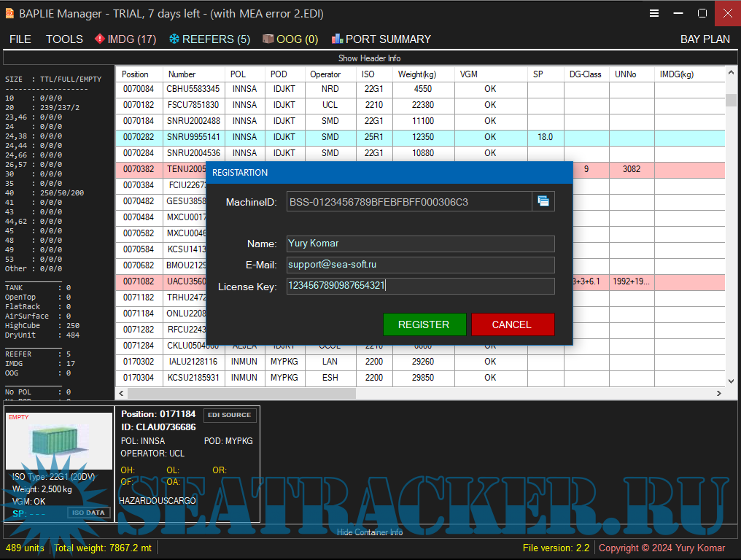Viewport: 741px width, 560px height.
Task: Open the REEFERS (5) snowflake view
Action: tap(209, 39)
